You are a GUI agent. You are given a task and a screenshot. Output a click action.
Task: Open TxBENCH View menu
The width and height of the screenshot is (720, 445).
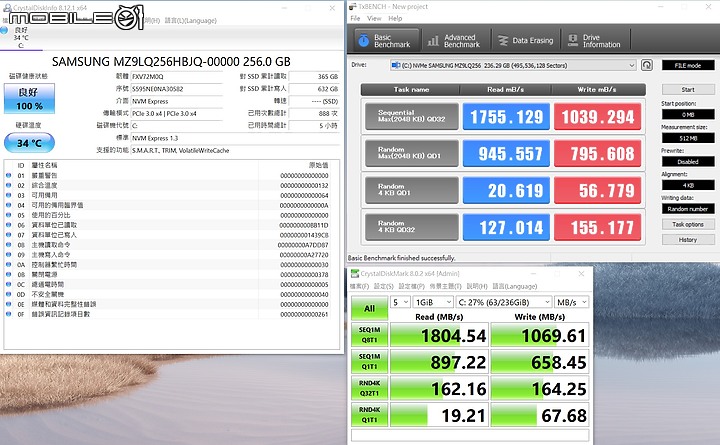point(374,18)
